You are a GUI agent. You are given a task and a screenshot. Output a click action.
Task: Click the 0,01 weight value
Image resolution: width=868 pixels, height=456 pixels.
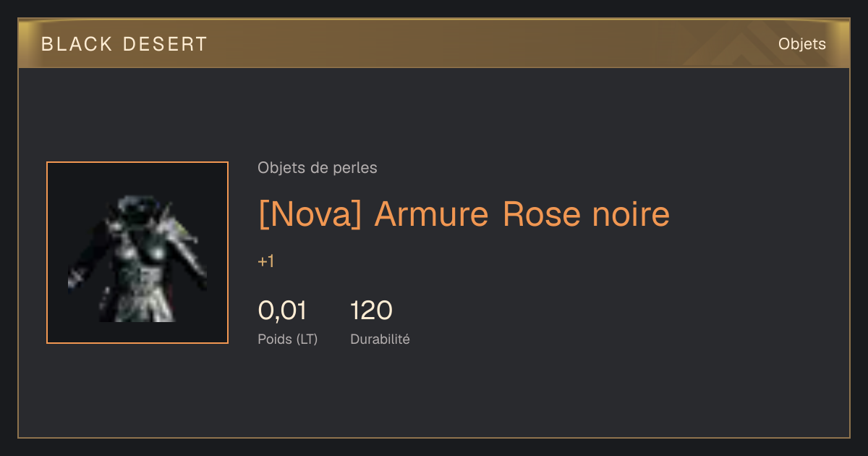[282, 311]
